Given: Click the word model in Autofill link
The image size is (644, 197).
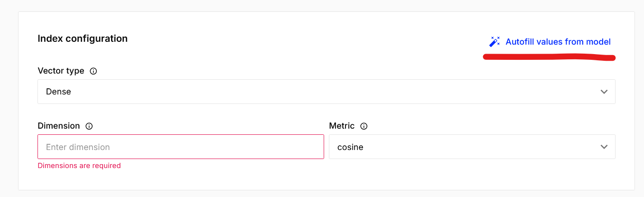Looking at the screenshot, I should (598, 42).
